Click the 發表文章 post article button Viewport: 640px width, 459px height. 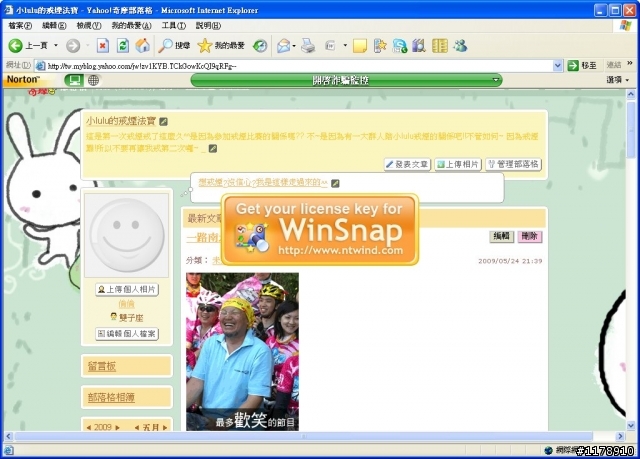407,164
